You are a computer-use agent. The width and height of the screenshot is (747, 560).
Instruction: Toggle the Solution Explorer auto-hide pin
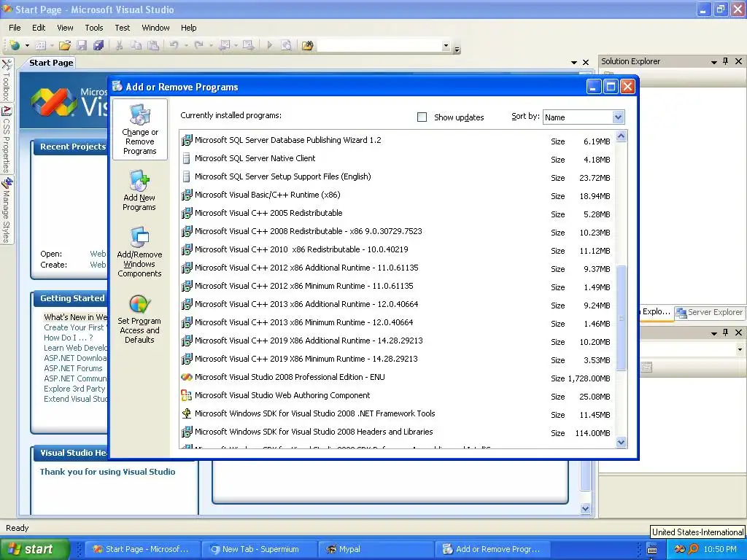[x=726, y=61]
